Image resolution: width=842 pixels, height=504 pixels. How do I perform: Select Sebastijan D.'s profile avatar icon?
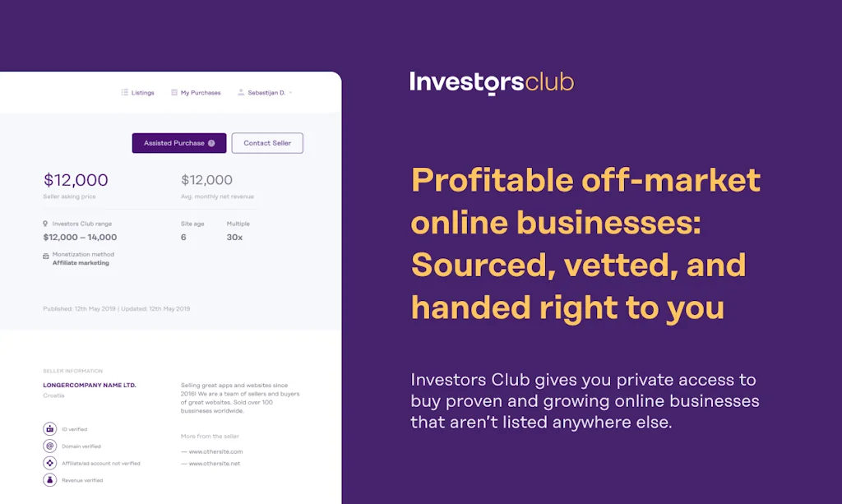click(x=241, y=92)
